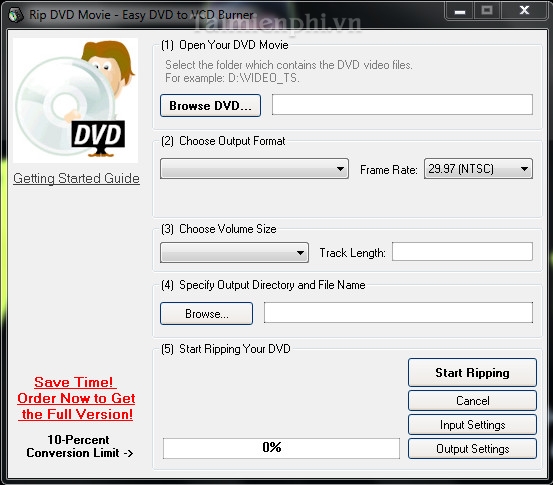Click the Start Ripping button
553x485 pixels.
472,372
